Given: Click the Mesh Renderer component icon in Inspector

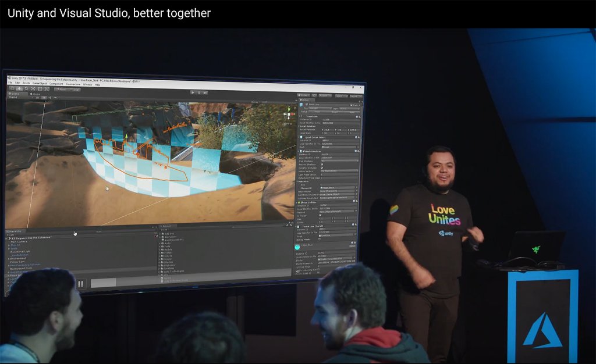Looking at the screenshot, I should 301,150.
